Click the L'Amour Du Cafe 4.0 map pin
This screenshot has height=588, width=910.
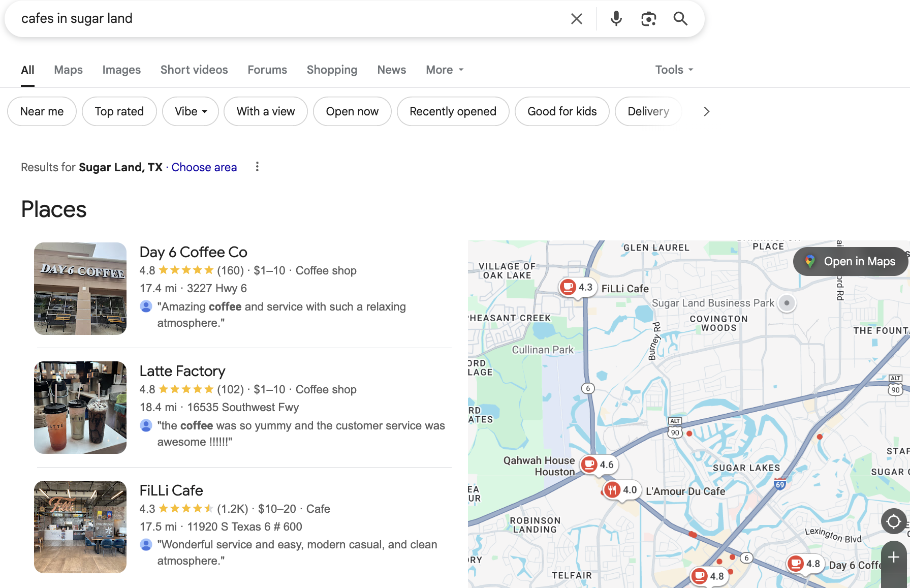click(621, 490)
